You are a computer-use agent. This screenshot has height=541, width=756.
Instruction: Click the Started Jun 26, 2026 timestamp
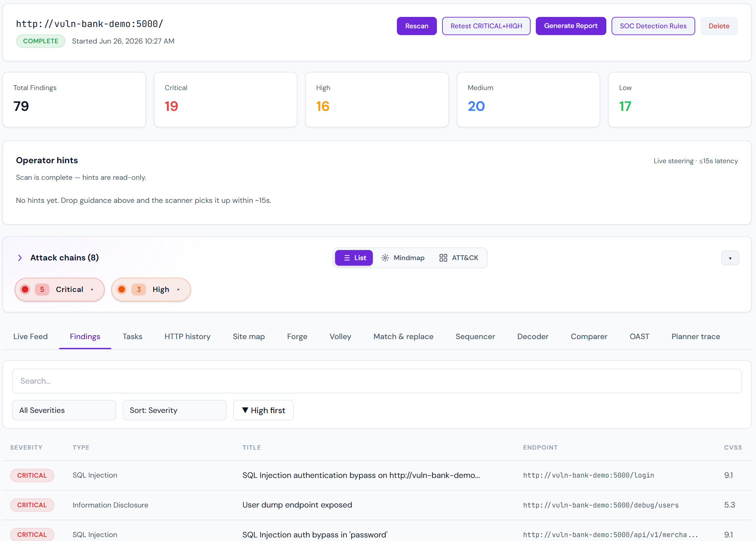123,41
